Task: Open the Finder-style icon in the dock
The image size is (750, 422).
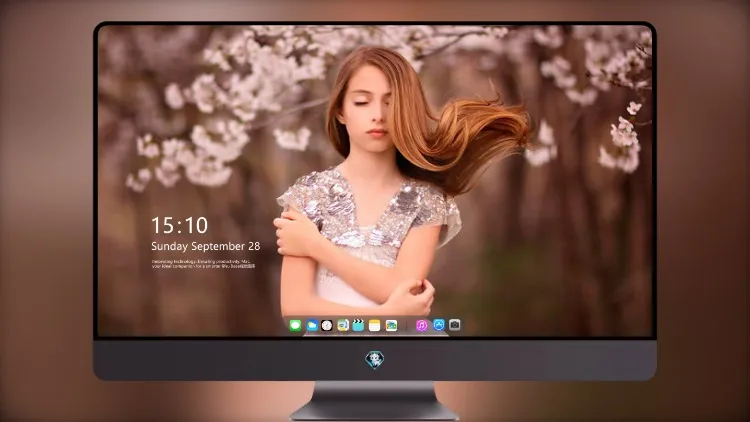Action: click(342, 325)
